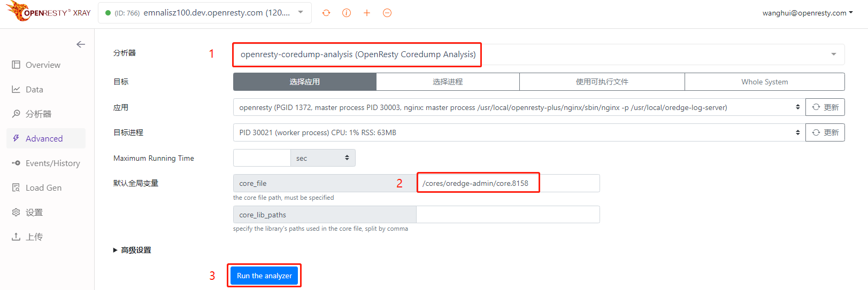868x290 pixels.
Task: Collapse the sidebar with the left arrow
Action: 81,44
